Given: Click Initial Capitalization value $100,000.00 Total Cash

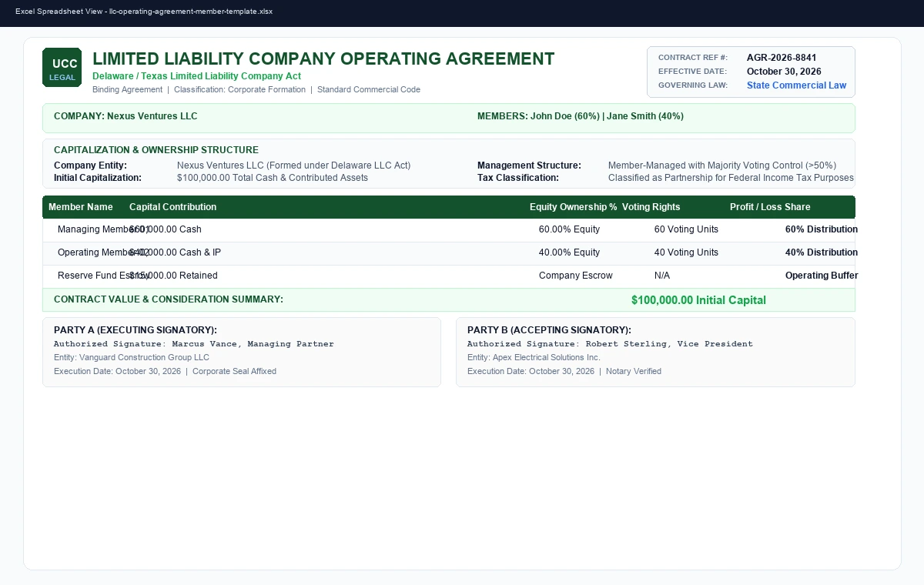Looking at the screenshot, I should click(273, 178).
